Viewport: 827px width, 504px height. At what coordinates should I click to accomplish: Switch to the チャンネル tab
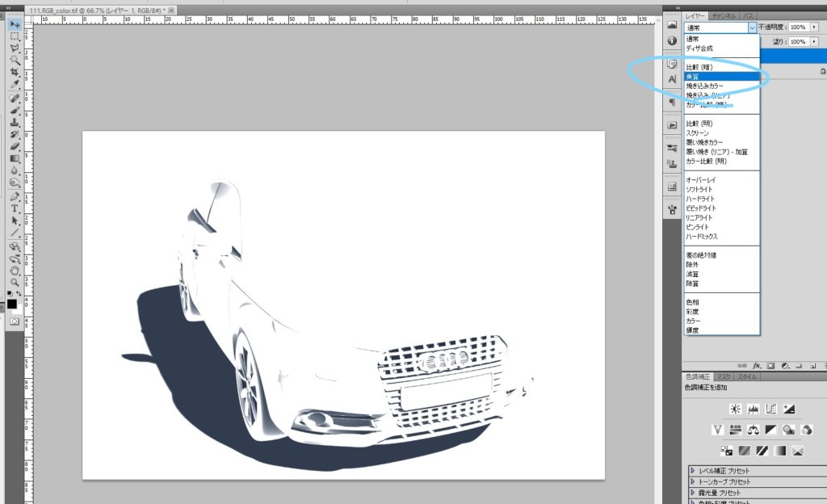[x=724, y=15]
